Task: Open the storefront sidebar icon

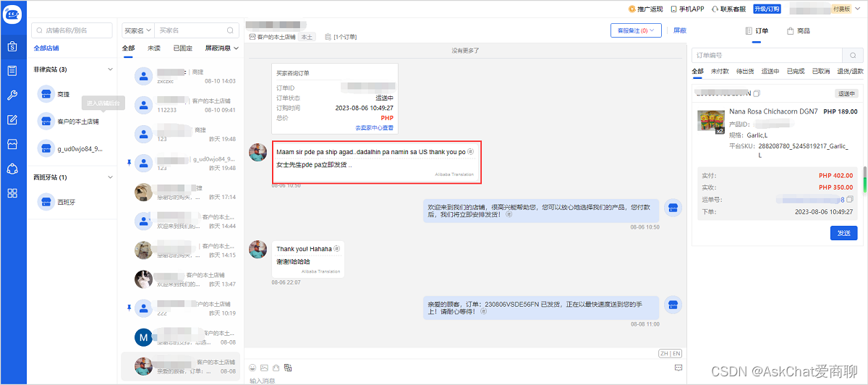Action: [x=12, y=145]
